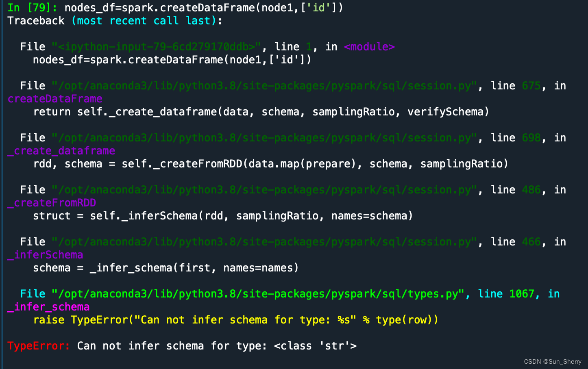Click the session.py path on the line 698 row

coord(264,138)
